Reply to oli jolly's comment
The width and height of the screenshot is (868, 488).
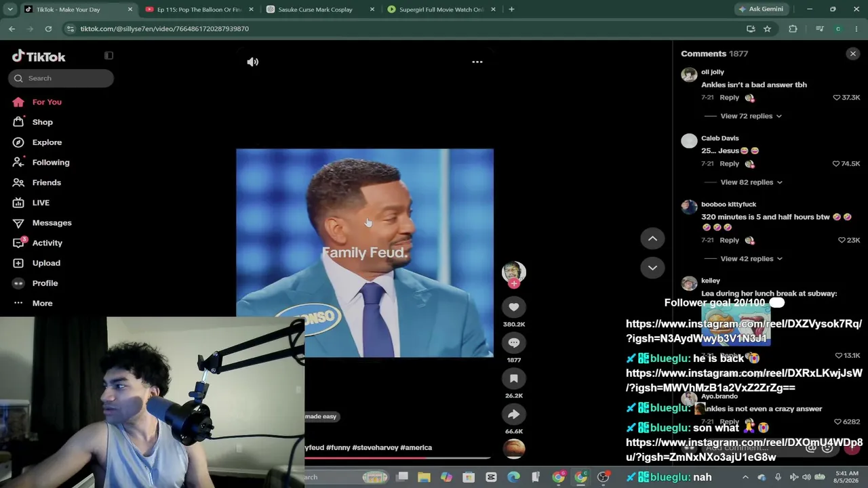pos(729,98)
